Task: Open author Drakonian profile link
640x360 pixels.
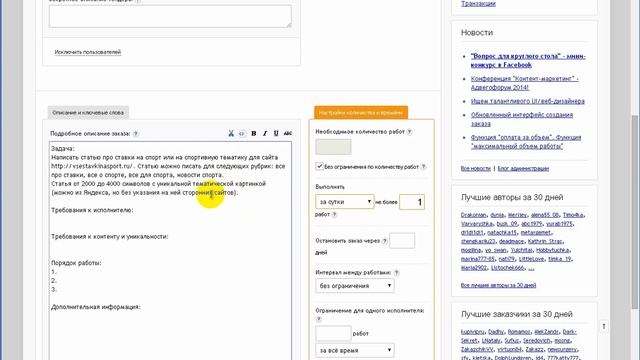Action: click(x=473, y=215)
